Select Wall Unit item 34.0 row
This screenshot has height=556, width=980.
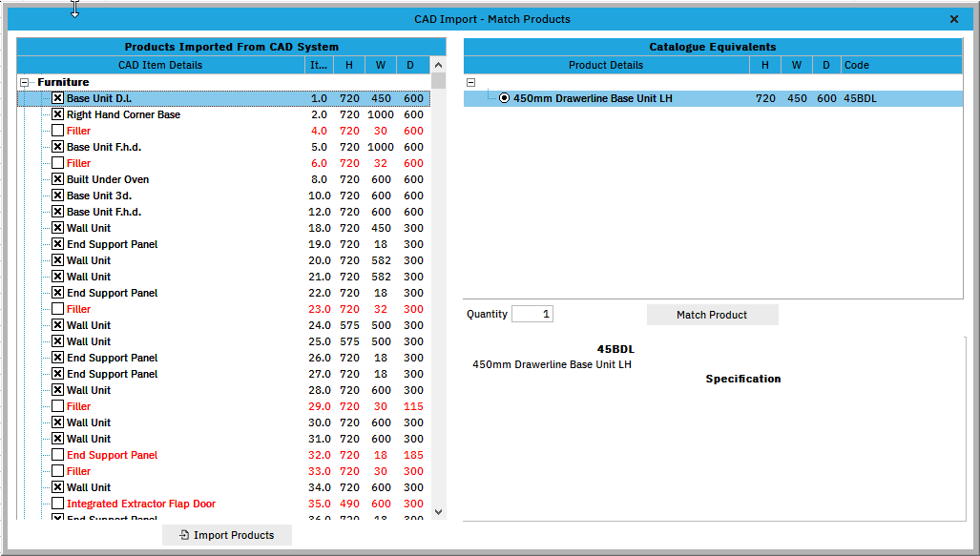pos(223,487)
